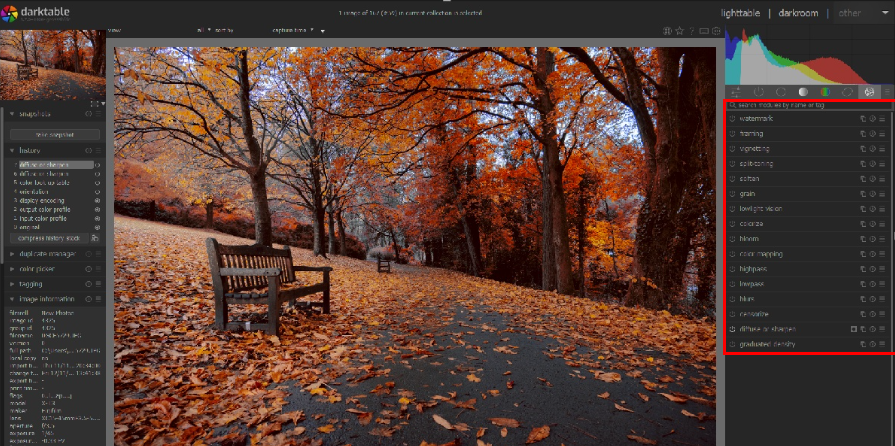
Task: Turn on the split-toning module
Action: pyautogui.click(x=732, y=164)
